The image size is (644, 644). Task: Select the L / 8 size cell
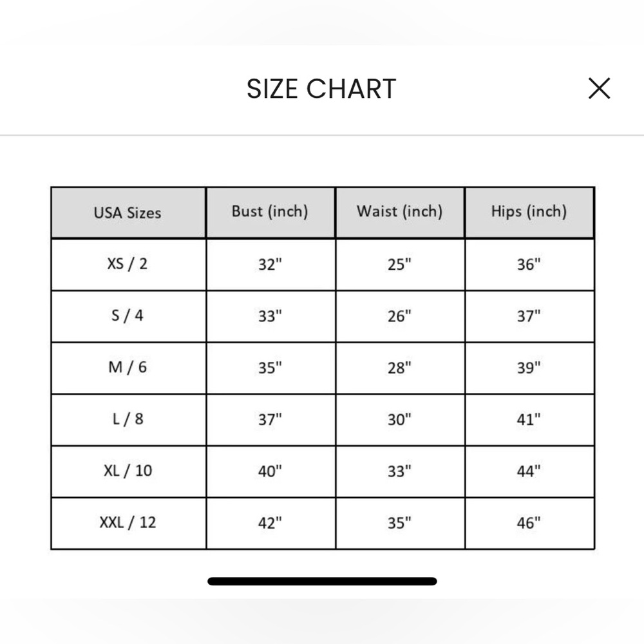128,419
